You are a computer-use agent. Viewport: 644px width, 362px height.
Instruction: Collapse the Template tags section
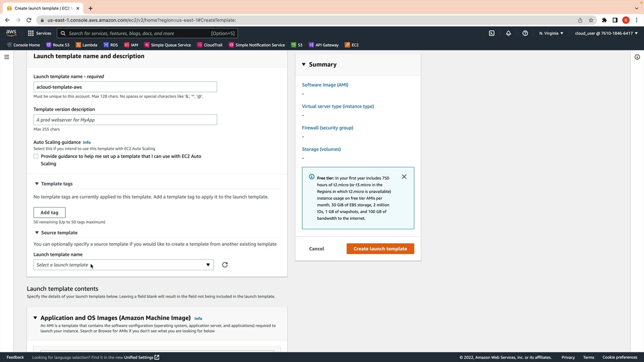click(37, 184)
